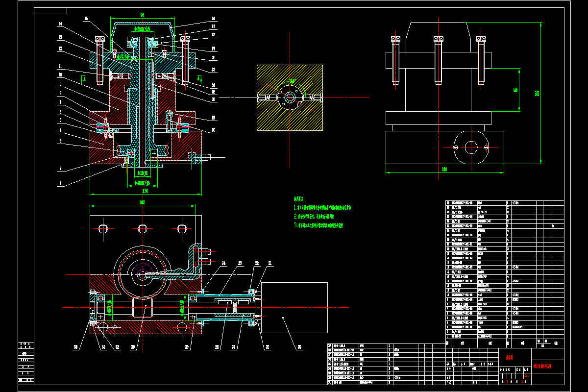Select part balloon number 20
Viewport: 588px width, 392px height.
tap(214, 57)
